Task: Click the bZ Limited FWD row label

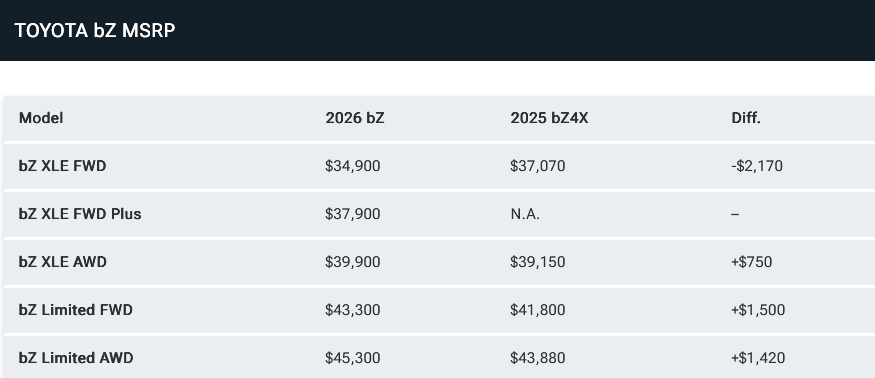Action: pyautogui.click(x=75, y=310)
